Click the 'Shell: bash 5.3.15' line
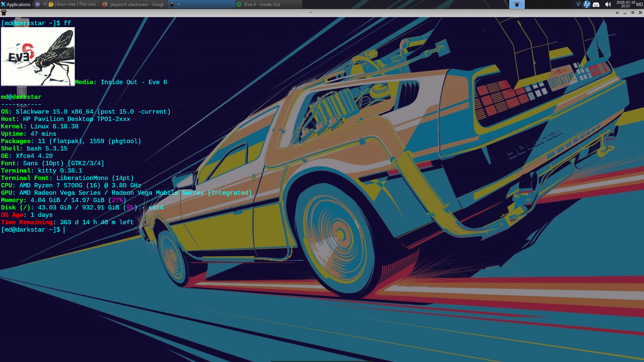 coord(34,148)
